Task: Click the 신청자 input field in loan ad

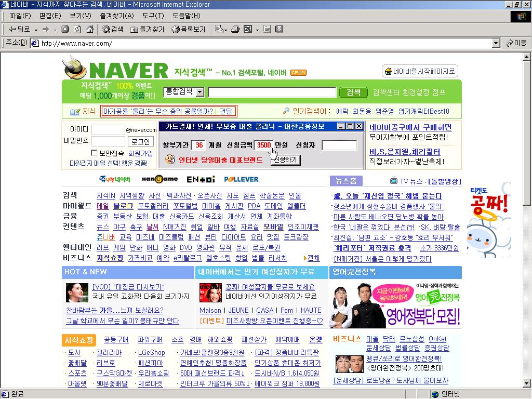Action: 339,145
